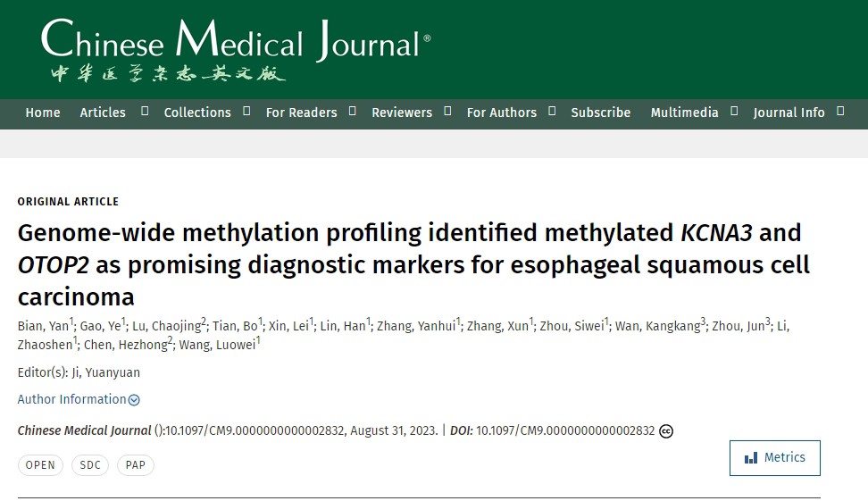This screenshot has width=868, height=501.
Task: Open the article Metrics panel
Action: 774,458
